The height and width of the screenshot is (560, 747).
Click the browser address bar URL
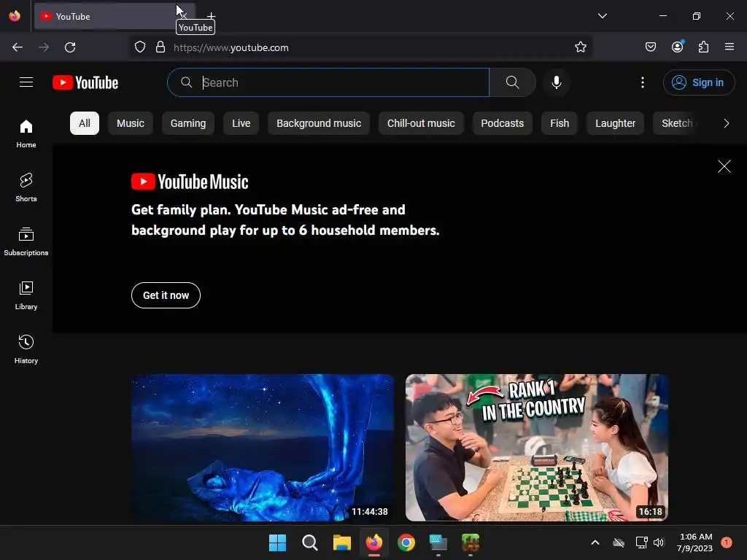pos(231,47)
